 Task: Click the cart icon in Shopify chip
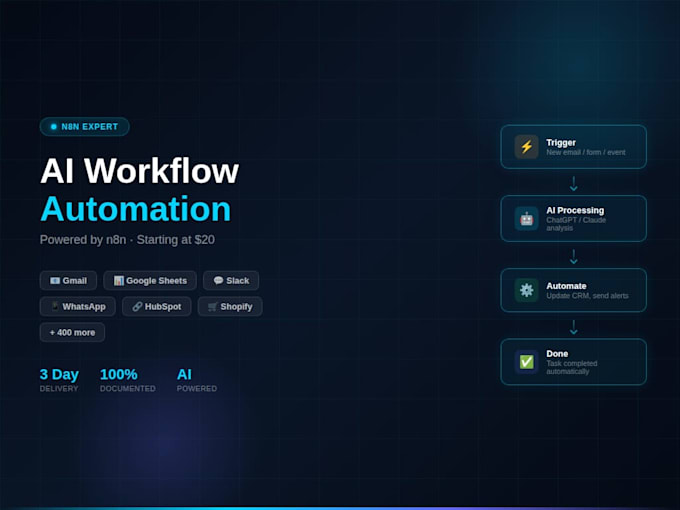212,307
